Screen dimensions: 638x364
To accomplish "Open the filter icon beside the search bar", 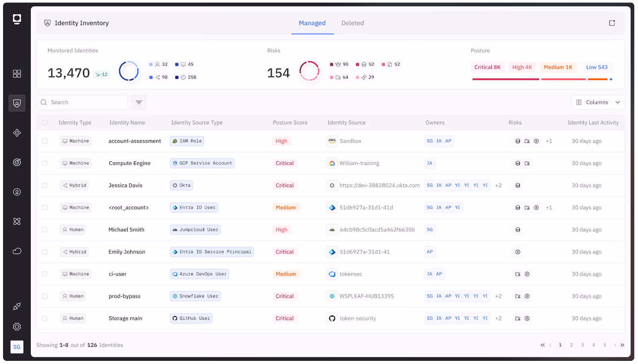I will (x=139, y=102).
